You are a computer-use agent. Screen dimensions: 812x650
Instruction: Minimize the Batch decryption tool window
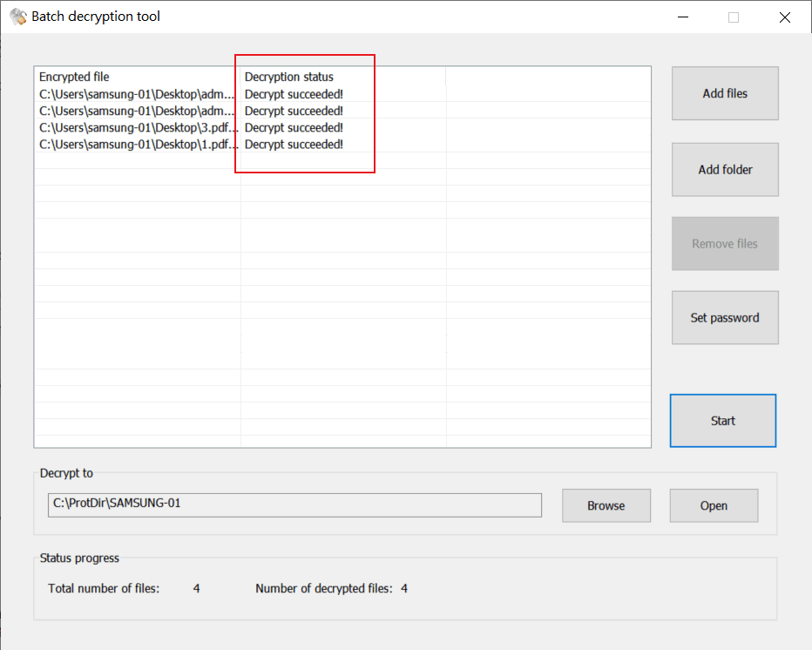(683, 17)
